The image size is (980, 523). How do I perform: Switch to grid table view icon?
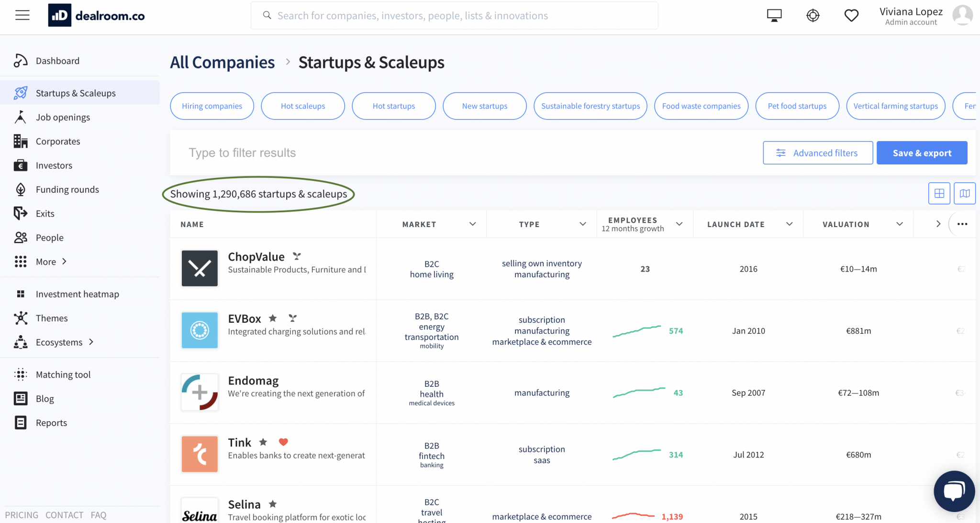(939, 193)
